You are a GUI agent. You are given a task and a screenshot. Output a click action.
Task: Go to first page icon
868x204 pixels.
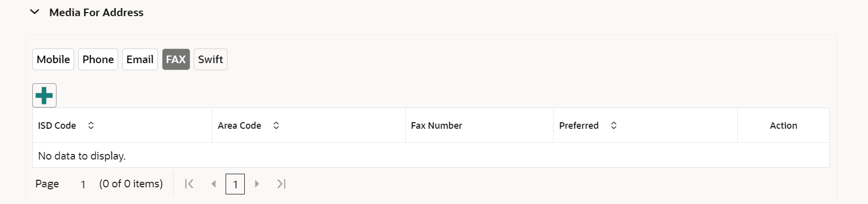tap(189, 184)
